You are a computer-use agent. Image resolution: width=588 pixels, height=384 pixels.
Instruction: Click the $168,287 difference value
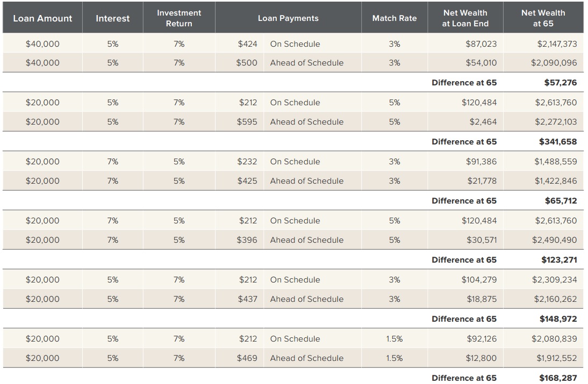coord(558,378)
